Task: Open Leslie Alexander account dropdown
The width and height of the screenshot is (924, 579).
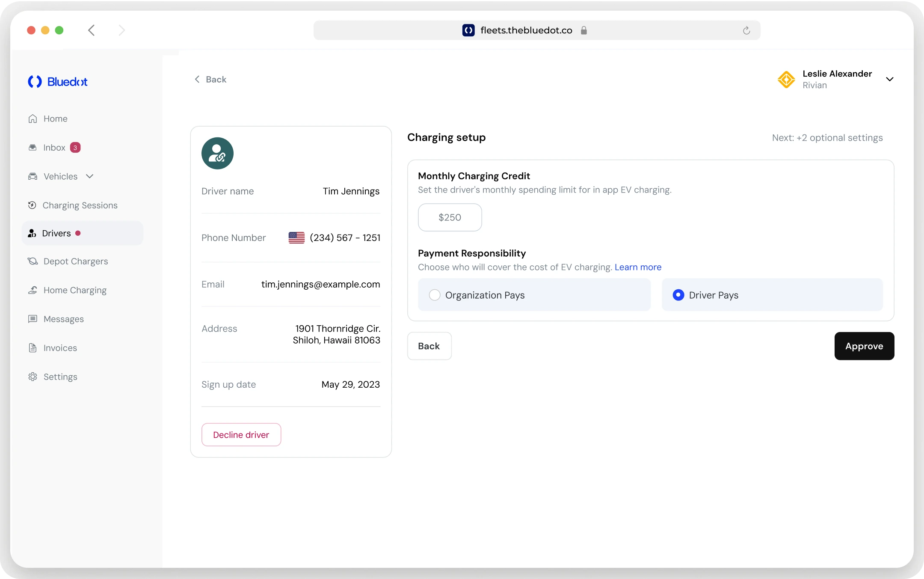Action: pyautogui.click(x=890, y=79)
